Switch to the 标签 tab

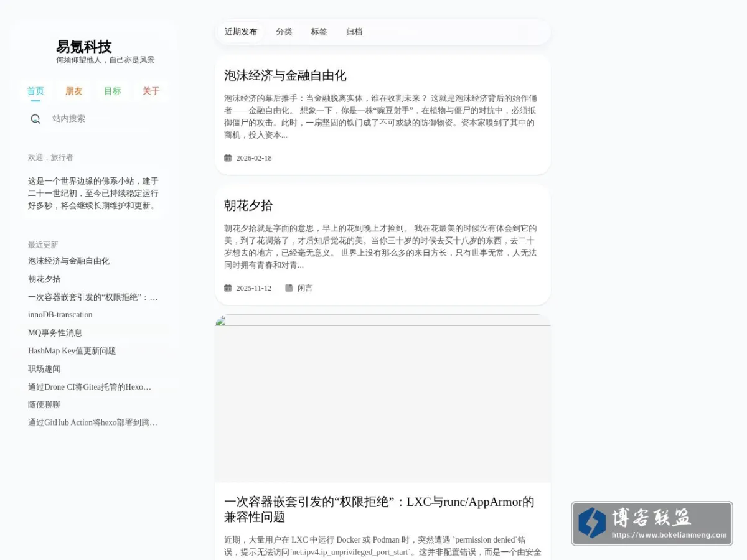(x=319, y=32)
